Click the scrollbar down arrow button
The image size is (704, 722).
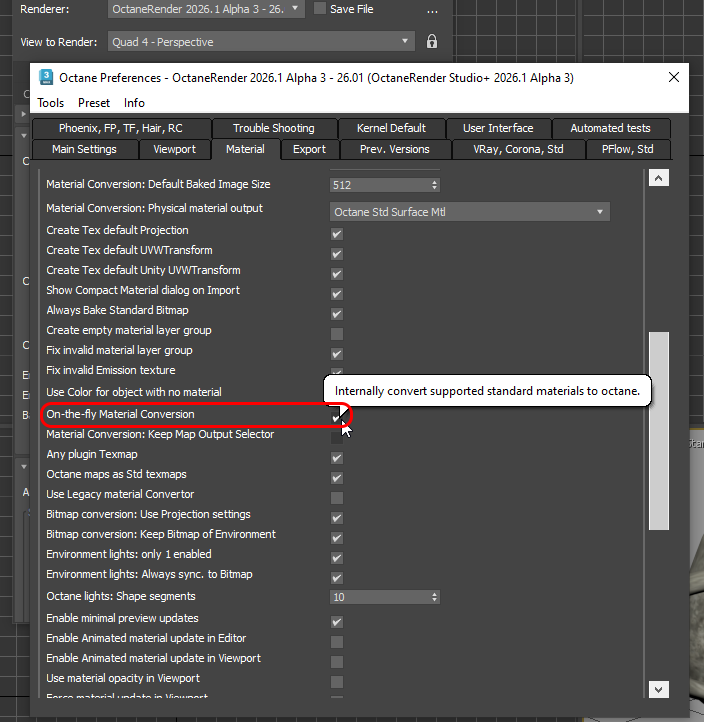click(658, 689)
